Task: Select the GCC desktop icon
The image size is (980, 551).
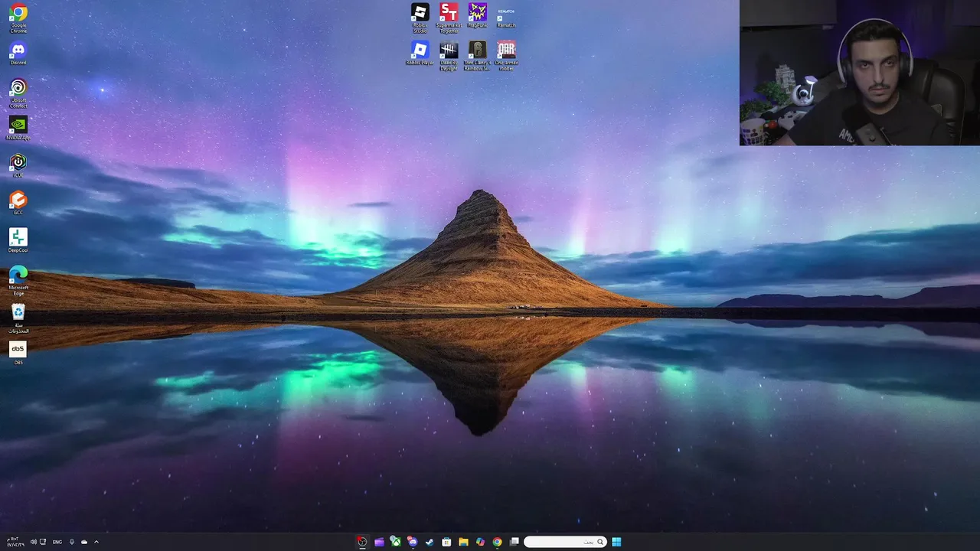Action: (x=18, y=204)
